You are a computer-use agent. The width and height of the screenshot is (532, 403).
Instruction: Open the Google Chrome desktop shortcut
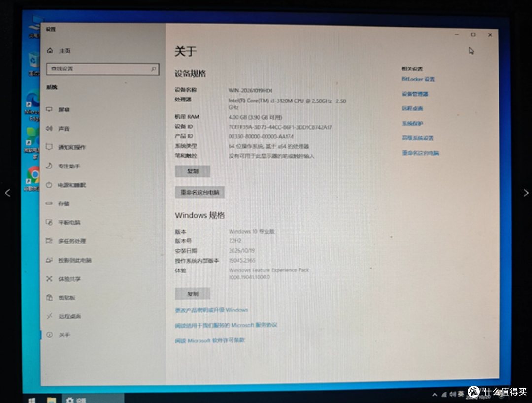click(33, 178)
